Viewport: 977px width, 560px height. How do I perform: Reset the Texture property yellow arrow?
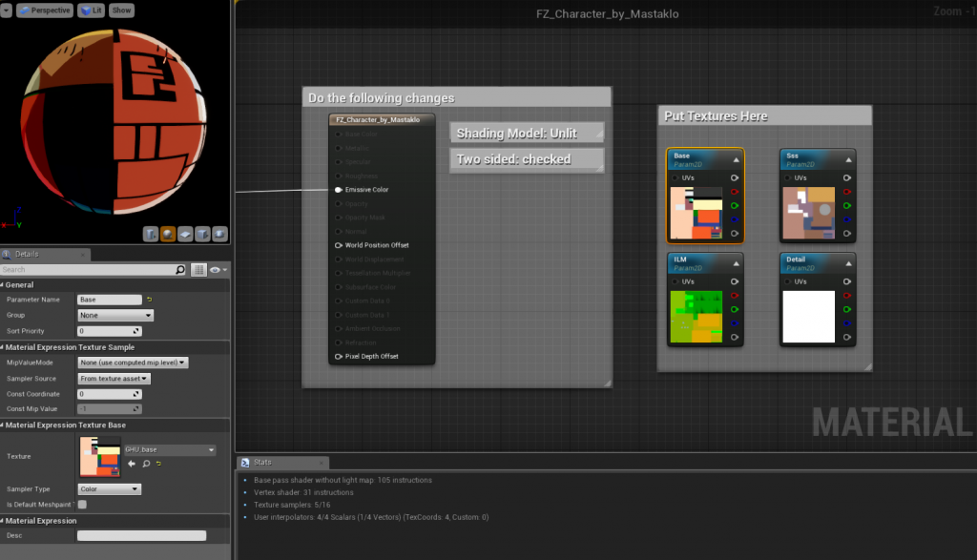159,464
